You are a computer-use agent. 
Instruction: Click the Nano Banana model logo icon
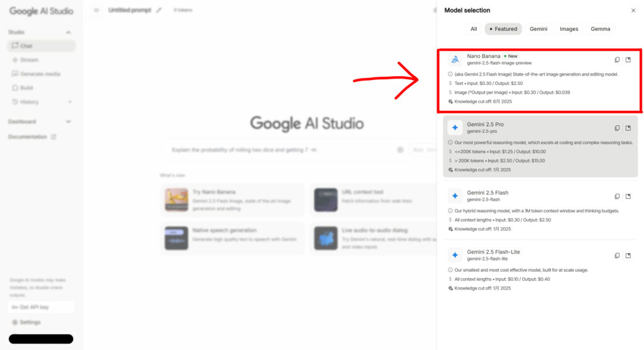tap(455, 60)
